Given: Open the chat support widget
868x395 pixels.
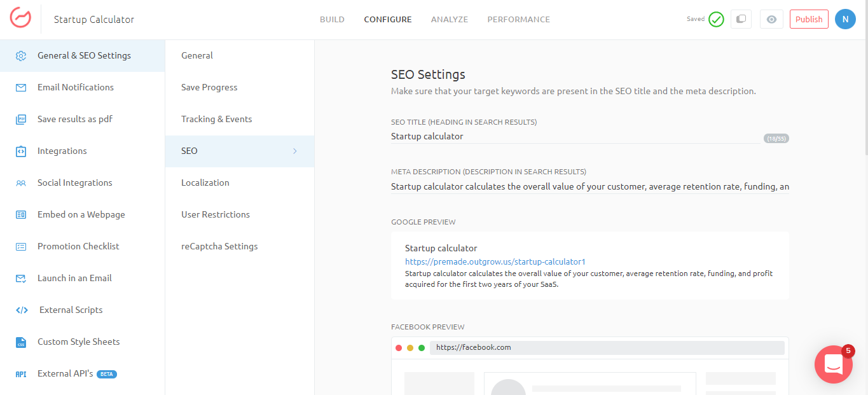Looking at the screenshot, I should click(x=833, y=364).
